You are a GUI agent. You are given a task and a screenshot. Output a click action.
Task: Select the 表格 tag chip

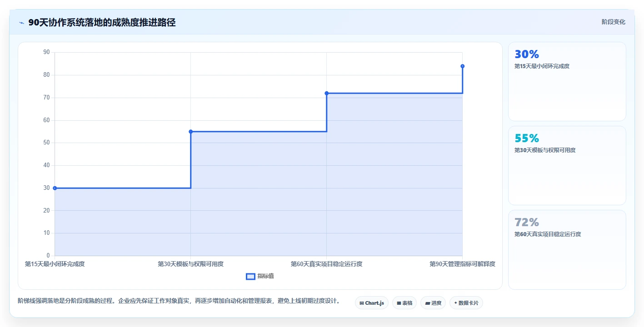click(404, 303)
